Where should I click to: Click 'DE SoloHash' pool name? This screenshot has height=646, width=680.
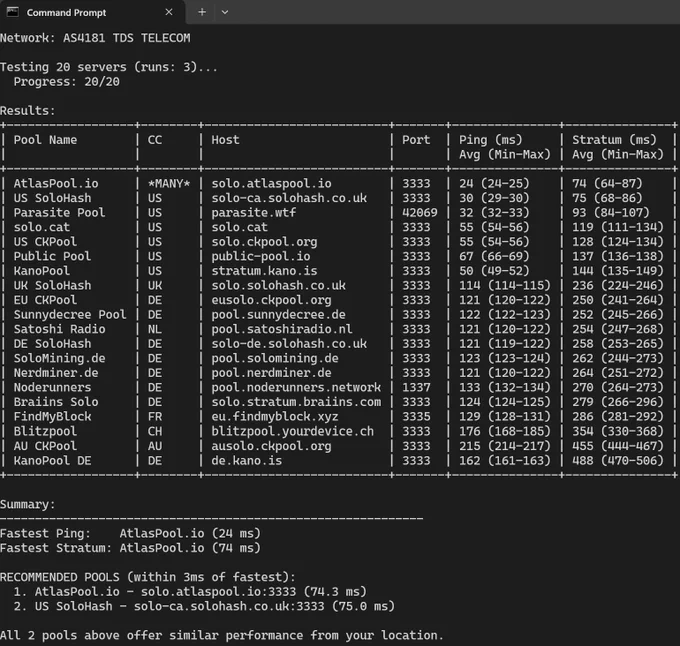52,344
